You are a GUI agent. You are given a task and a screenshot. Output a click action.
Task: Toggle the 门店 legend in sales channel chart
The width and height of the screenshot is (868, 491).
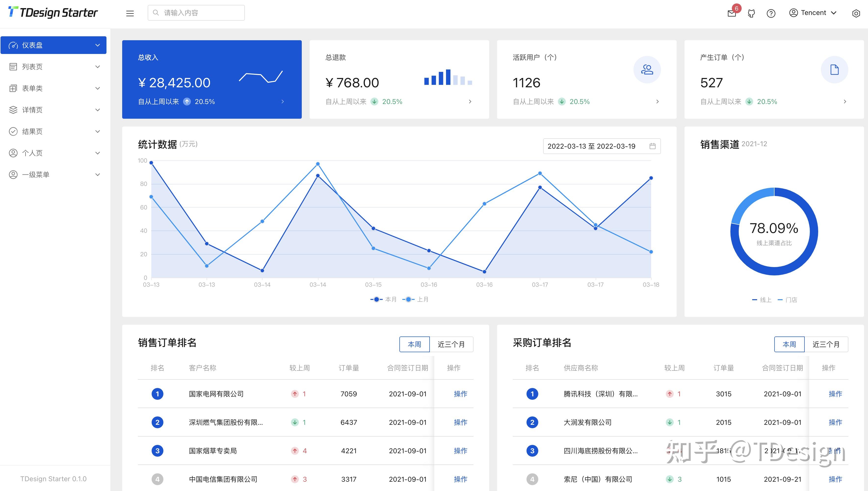tap(787, 300)
